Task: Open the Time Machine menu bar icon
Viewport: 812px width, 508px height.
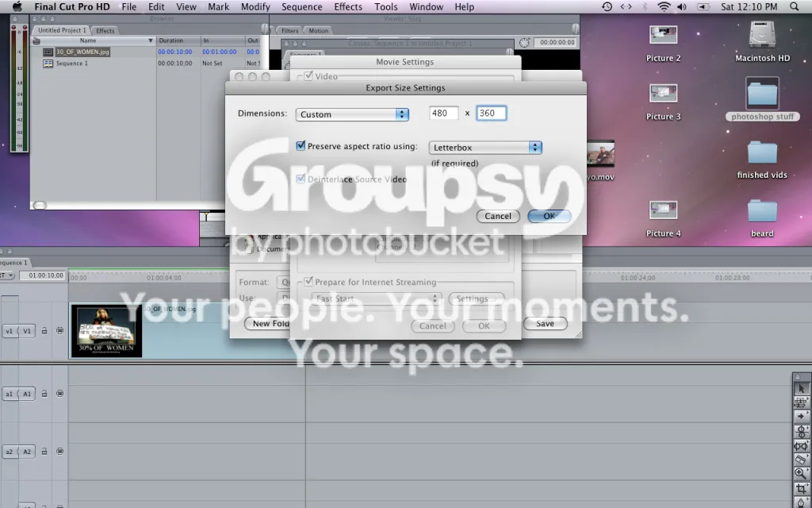Action: [x=607, y=6]
